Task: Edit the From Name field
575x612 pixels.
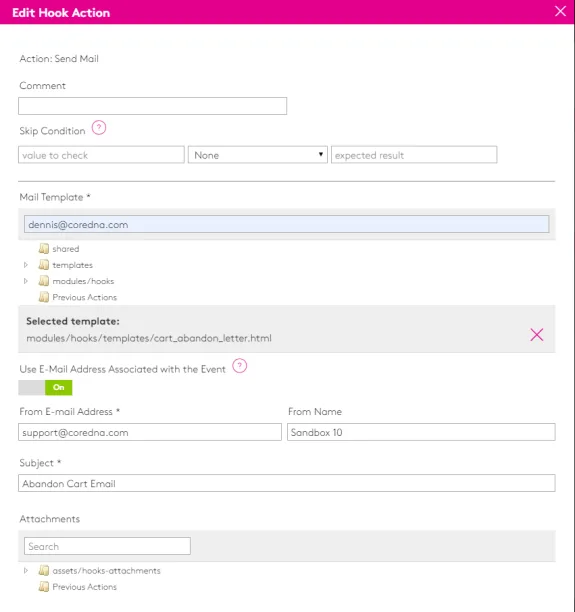Action: click(421, 432)
